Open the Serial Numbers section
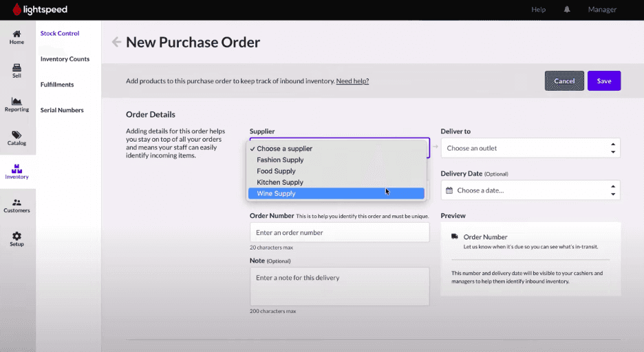 pos(62,110)
